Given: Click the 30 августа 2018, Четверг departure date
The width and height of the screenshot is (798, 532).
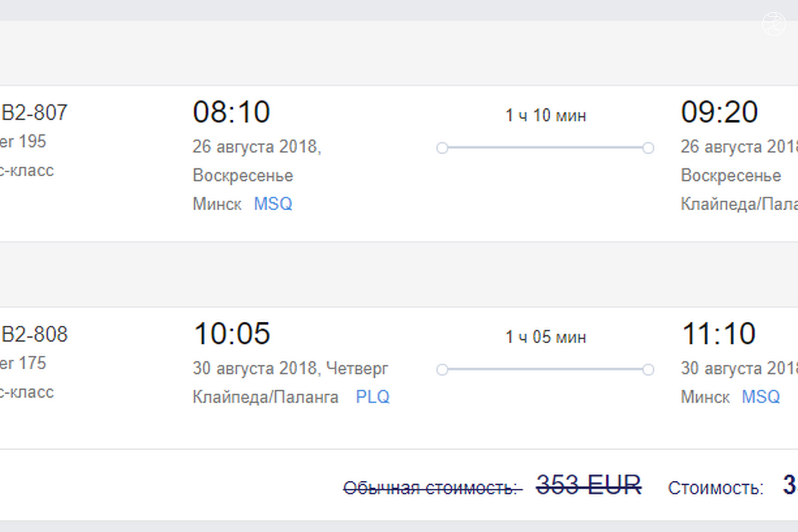Looking at the screenshot, I should tap(291, 368).
